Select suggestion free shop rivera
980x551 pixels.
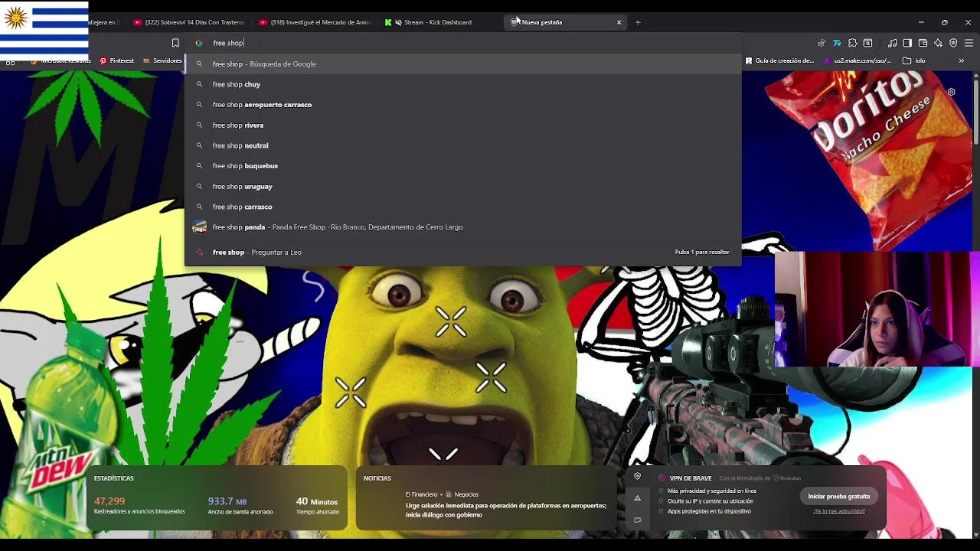[462, 125]
